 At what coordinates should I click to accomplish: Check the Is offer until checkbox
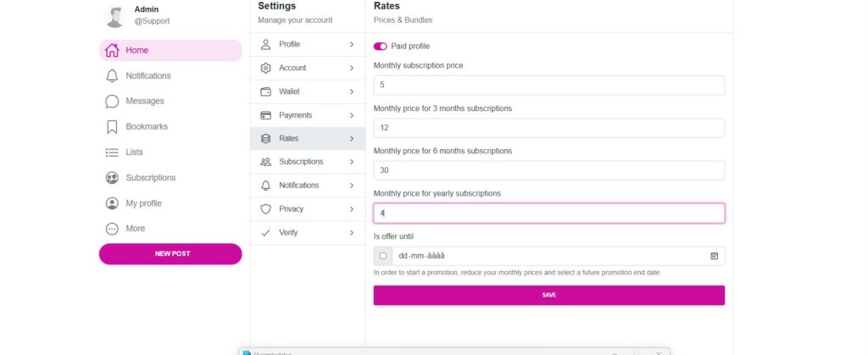coord(383,256)
